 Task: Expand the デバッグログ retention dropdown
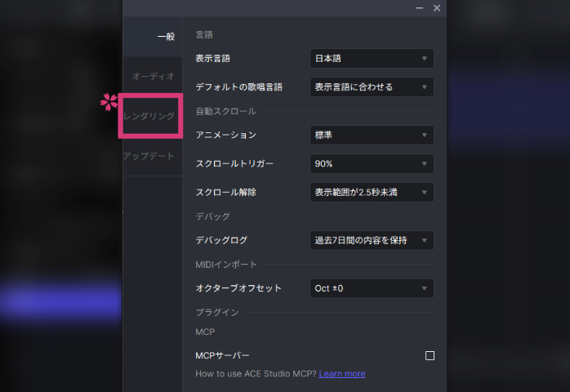pyautogui.click(x=372, y=240)
